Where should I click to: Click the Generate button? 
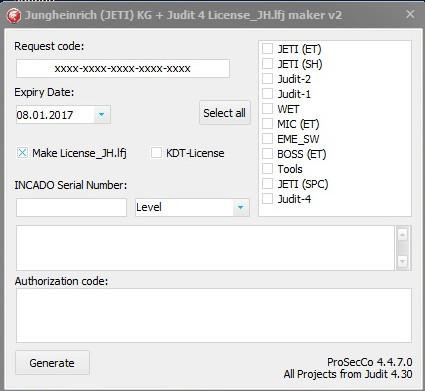[52, 363]
